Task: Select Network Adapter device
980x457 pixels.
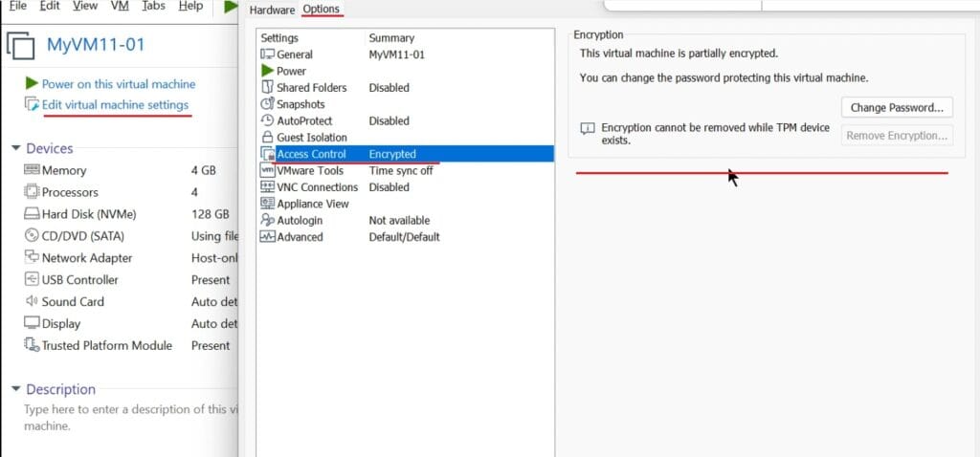Action: pos(87,258)
